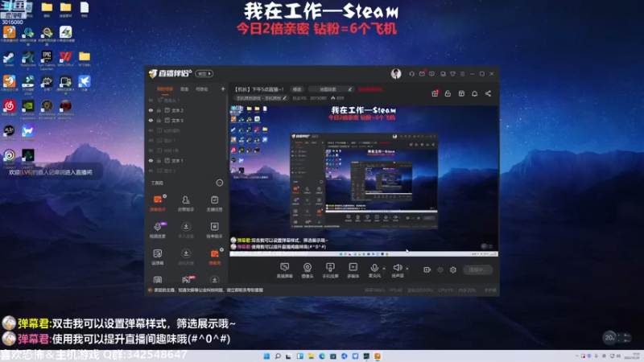This screenshot has width=644, height=362.
Task: Open the mail icon with red dot
Action: coord(422,74)
